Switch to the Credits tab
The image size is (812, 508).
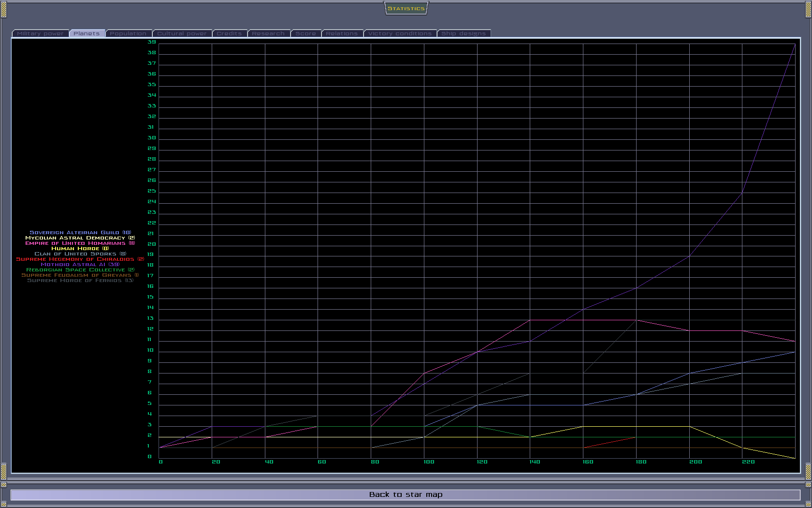click(x=229, y=33)
